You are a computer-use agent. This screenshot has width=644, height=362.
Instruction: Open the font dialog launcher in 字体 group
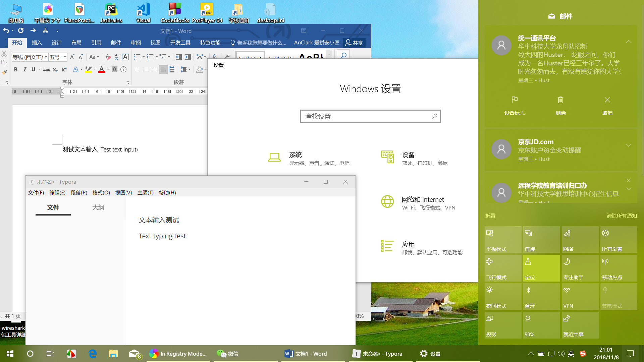[x=128, y=82]
